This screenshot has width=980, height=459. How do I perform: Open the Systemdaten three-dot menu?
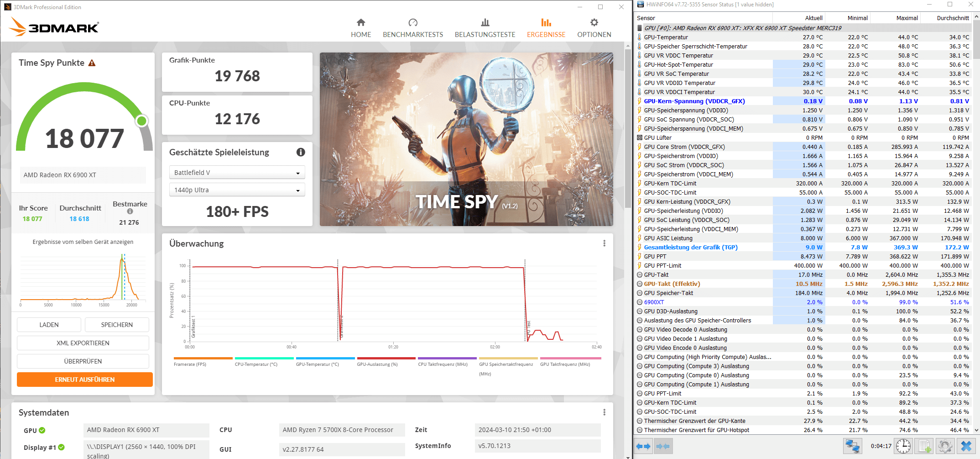point(605,412)
